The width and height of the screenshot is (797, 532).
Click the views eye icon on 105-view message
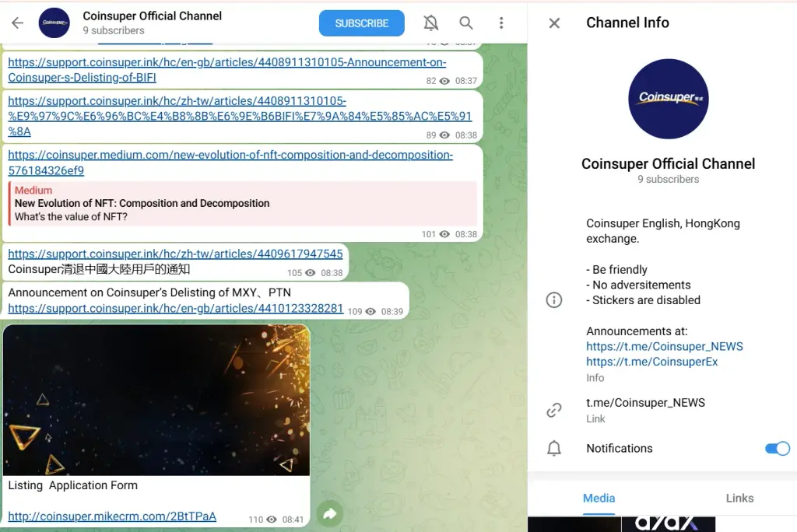pos(310,273)
